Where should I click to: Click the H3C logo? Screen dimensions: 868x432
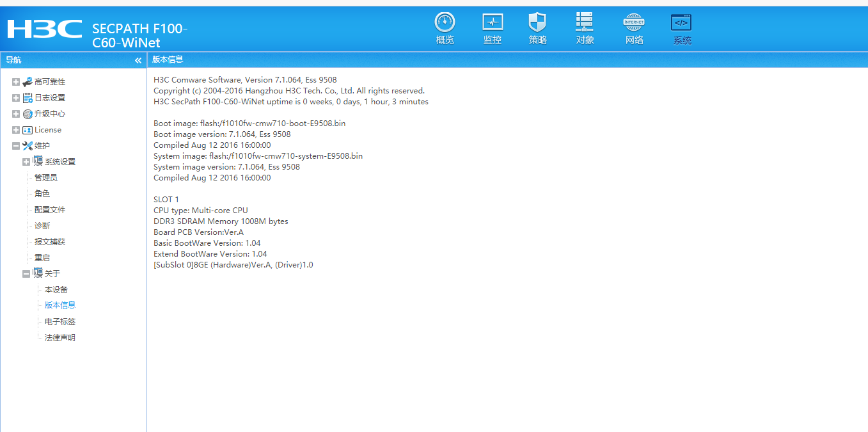pos(45,29)
